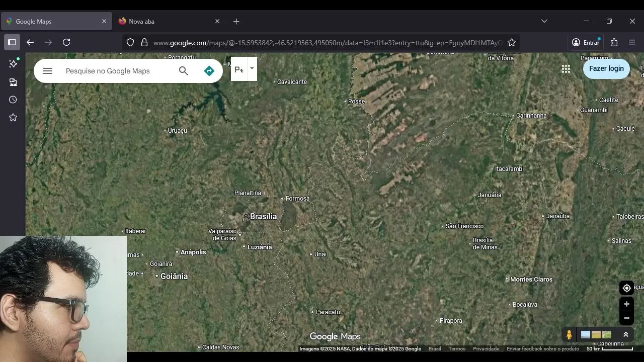Click the 'Itacarambi' map label

[x=510, y=168]
